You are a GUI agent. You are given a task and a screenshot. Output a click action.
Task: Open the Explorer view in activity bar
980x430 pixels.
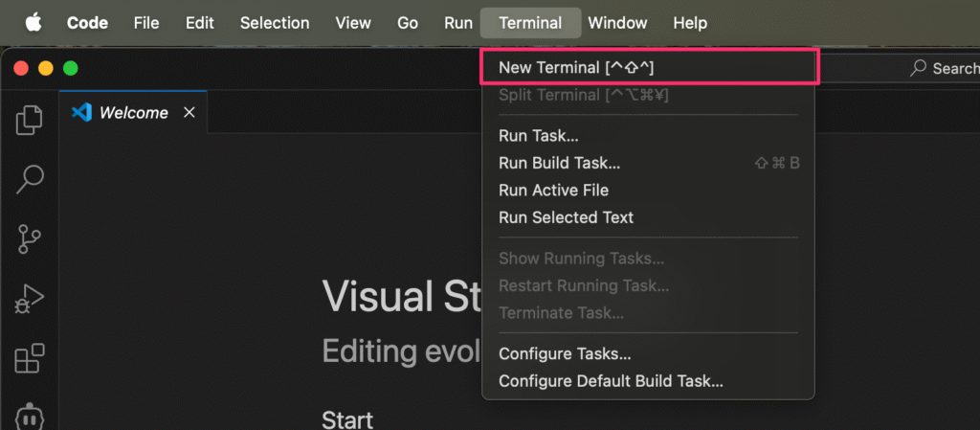pos(29,120)
